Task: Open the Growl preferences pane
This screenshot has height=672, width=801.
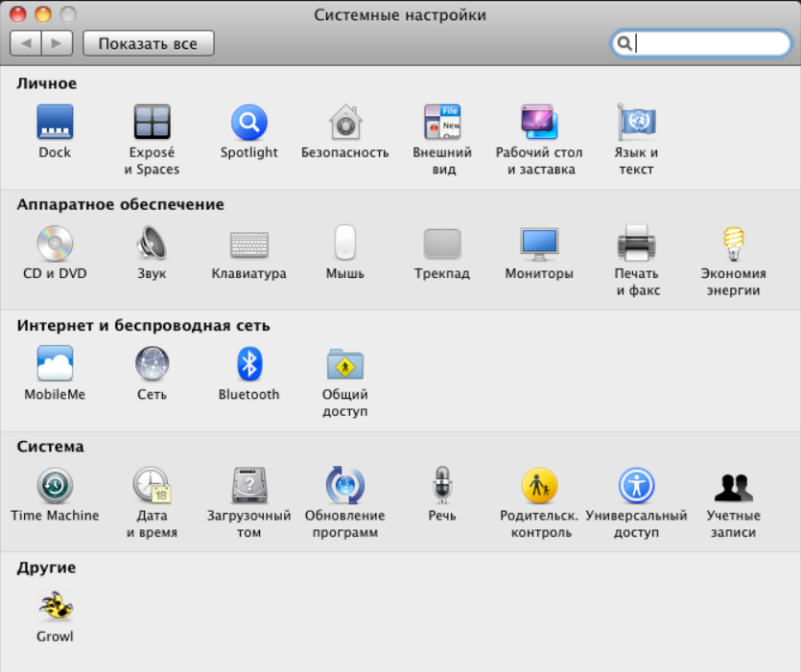Action: coord(55,607)
